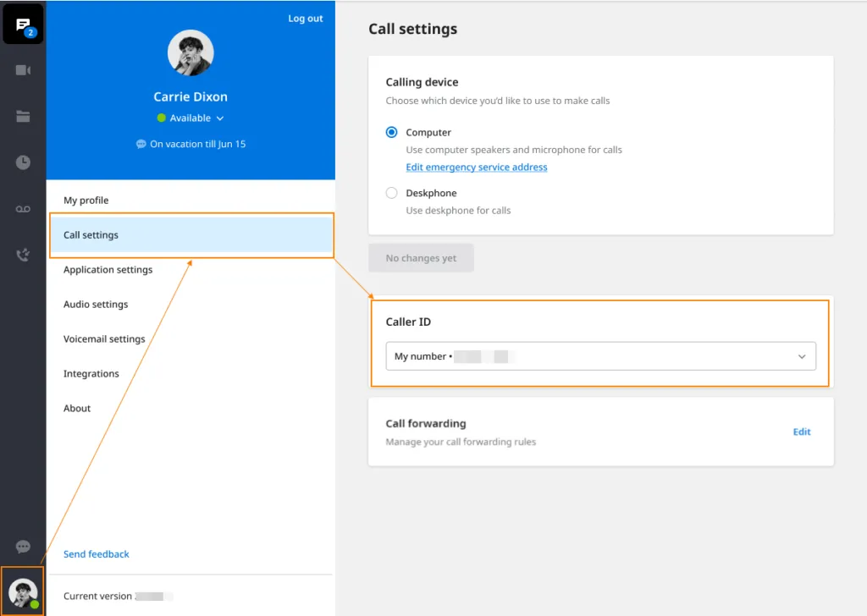Click the Log out link
The width and height of the screenshot is (867, 616).
[x=305, y=19]
